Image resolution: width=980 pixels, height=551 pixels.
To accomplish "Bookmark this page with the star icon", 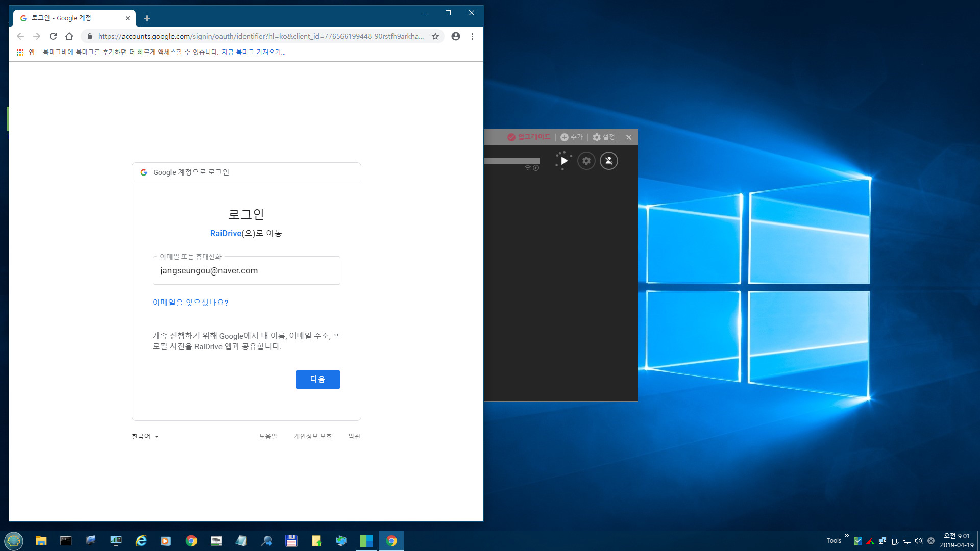I will pyautogui.click(x=435, y=36).
